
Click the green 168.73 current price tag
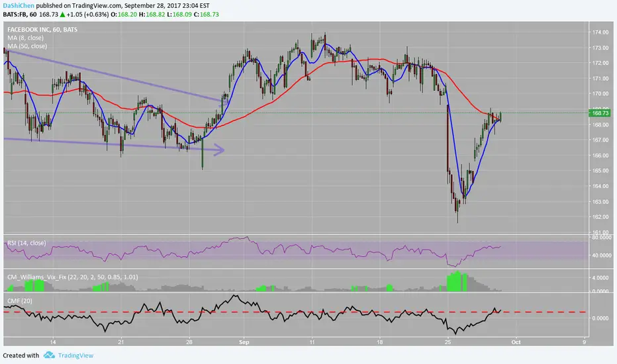[600, 113]
